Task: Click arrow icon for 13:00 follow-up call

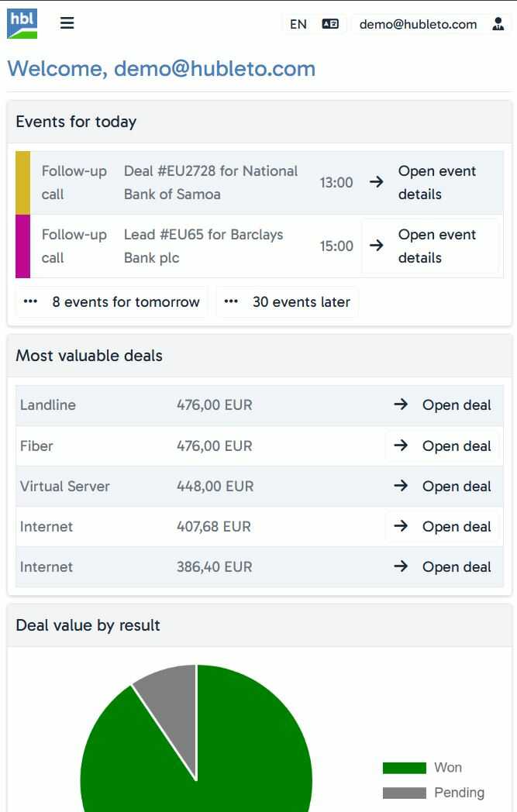Action: point(376,182)
